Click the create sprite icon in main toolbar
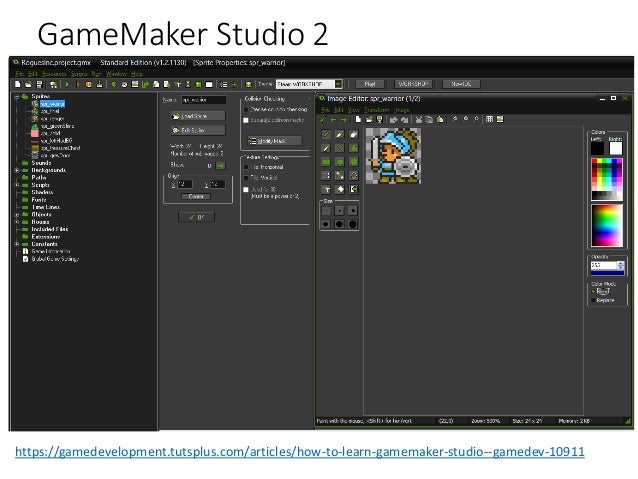The image size is (638, 479). click(114, 84)
